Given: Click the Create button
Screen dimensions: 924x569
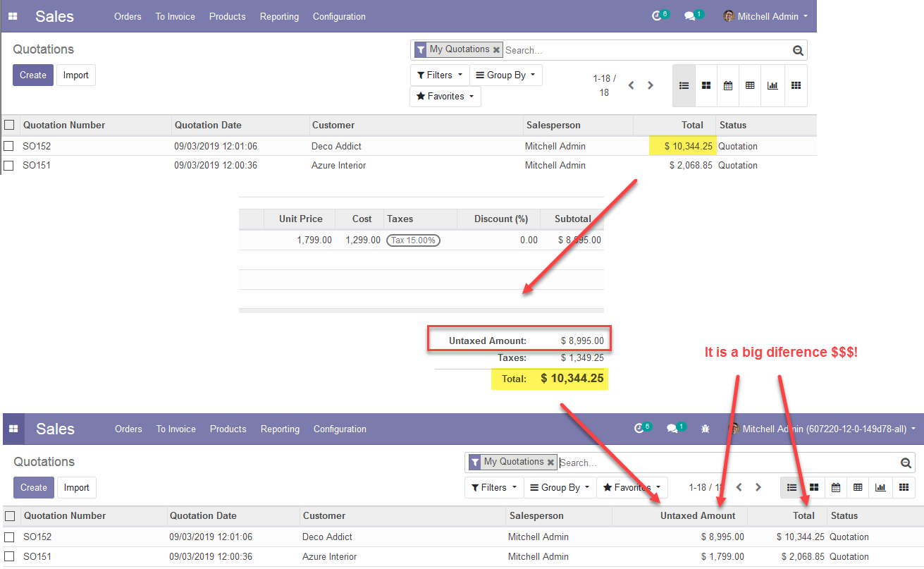Looking at the screenshot, I should (33, 75).
